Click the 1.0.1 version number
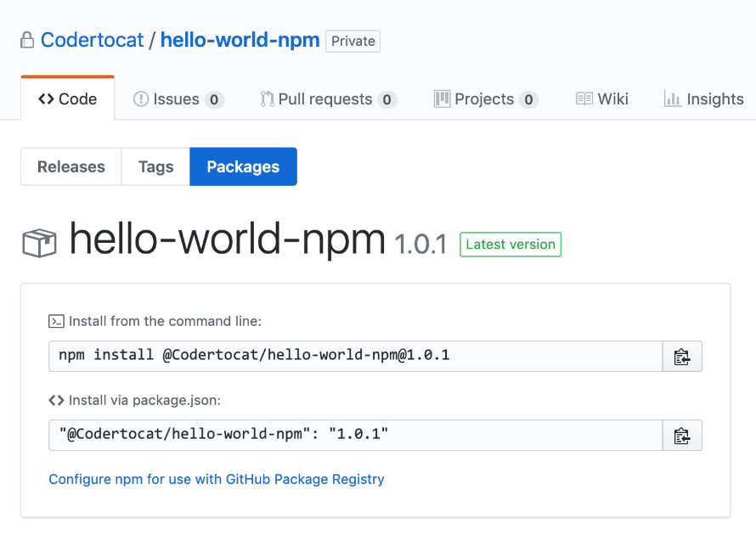Image resolution: width=756 pixels, height=535 pixels. (420, 244)
